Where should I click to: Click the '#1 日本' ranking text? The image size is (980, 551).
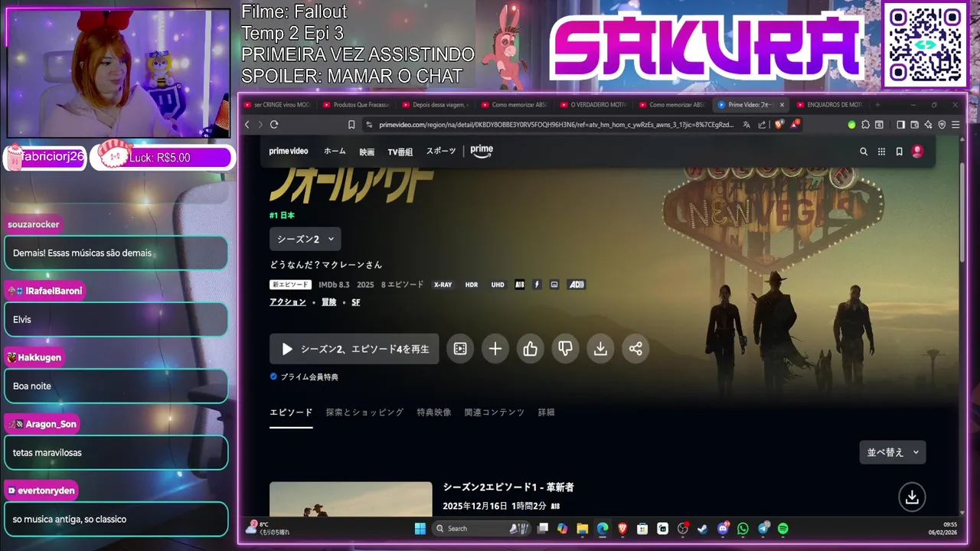pyautogui.click(x=282, y=216)
